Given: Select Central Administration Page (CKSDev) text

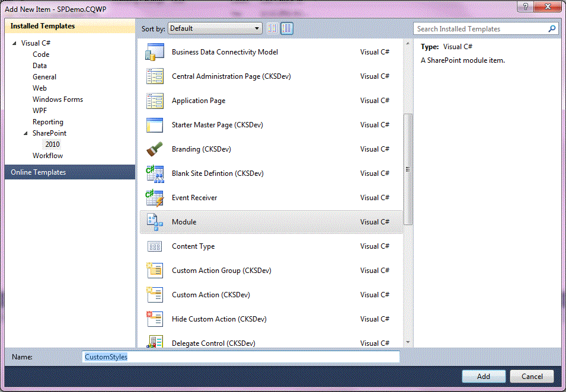Looking at the screenshot, I should 231,76.
